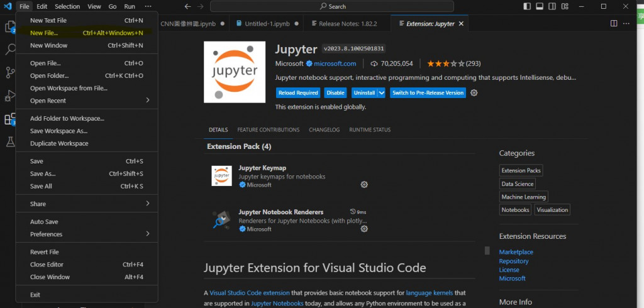Select New Window in the File menu
This screenshot has height=308, width=644.
click(x=87, y=46)
